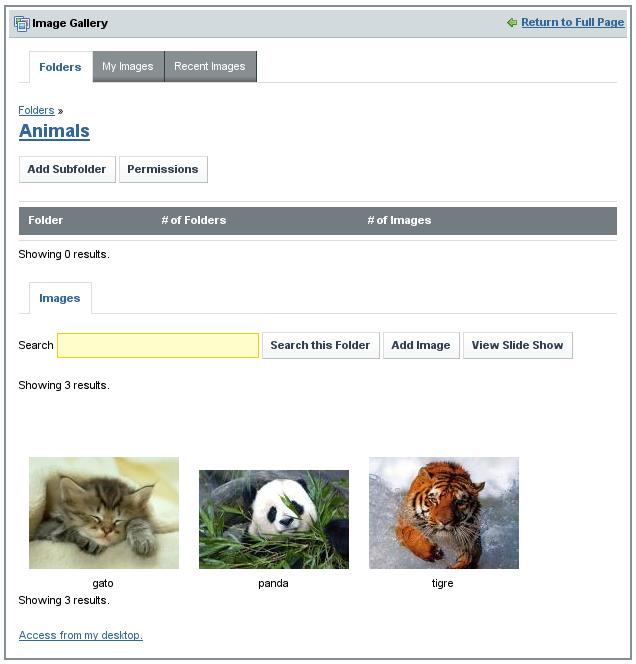Screen dimensions: 636x664
Task: Start View Slide Show
Action: pos(517,345)
